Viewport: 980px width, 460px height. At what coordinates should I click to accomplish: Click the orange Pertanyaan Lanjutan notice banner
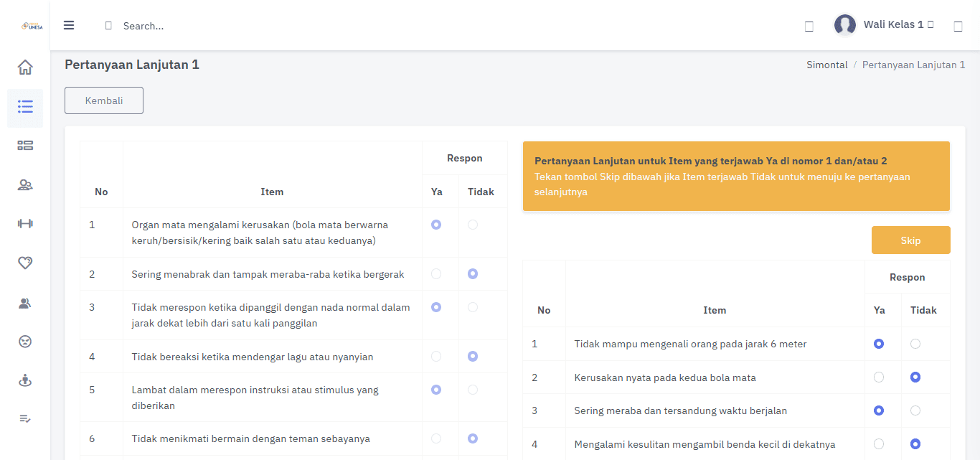pos(736,176)
